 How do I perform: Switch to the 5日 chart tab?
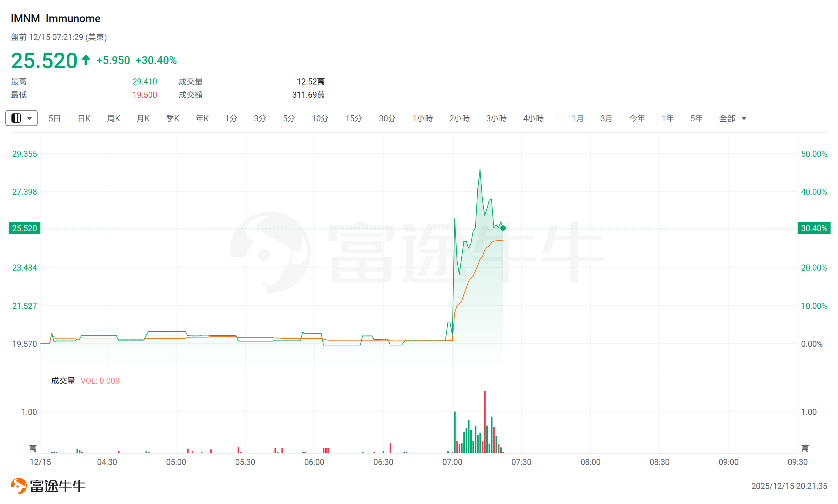[x=54, y=118]
